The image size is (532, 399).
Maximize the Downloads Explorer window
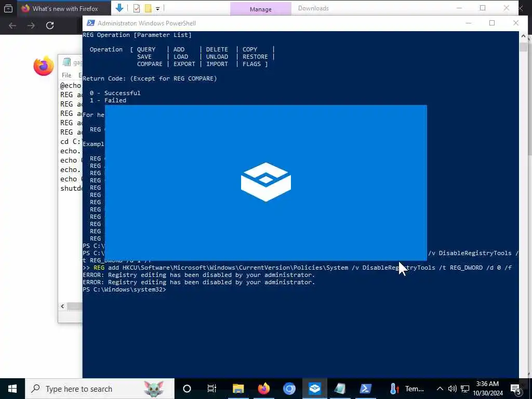tap(483, 8)
